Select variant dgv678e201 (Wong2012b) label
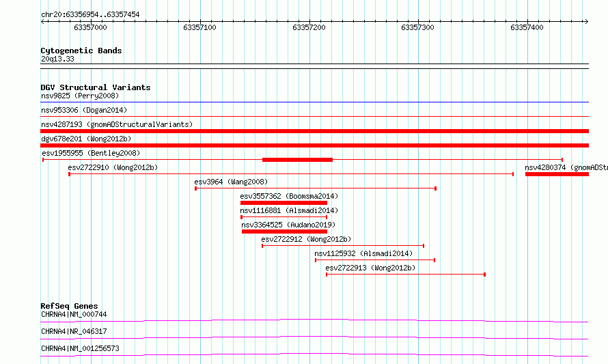Screen dimensions: 608x364 pos(86,139)
